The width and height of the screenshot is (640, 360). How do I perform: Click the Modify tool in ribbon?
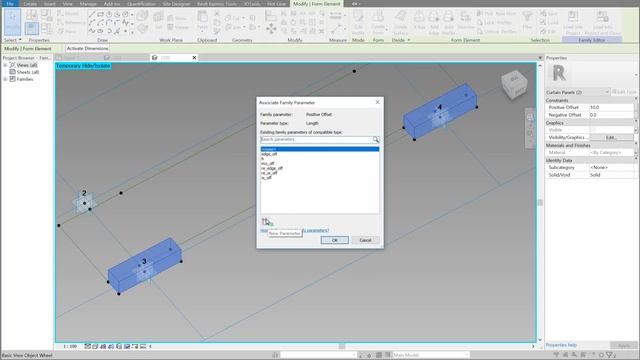coord(13,21)
